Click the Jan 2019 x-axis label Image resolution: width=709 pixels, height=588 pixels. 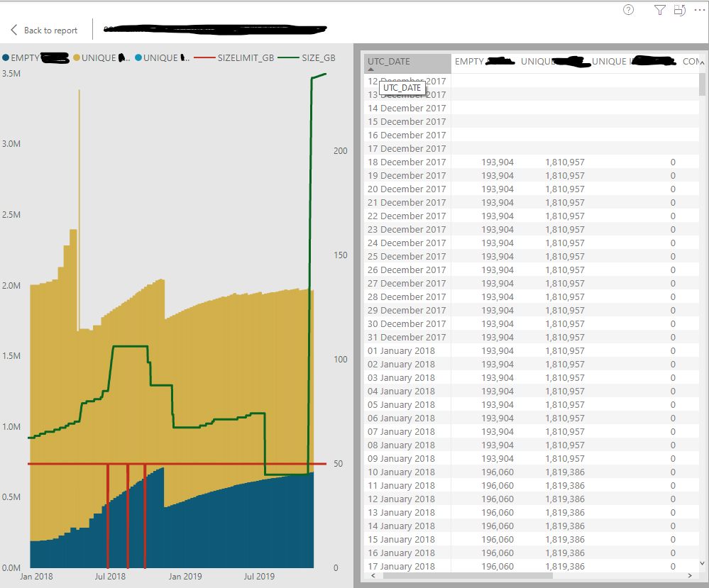[185, 576]
